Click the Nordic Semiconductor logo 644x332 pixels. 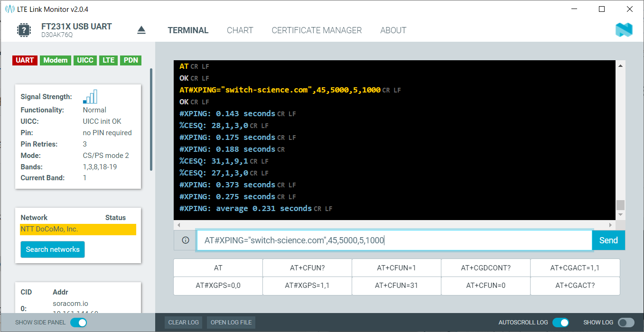(x=624, y=30)
